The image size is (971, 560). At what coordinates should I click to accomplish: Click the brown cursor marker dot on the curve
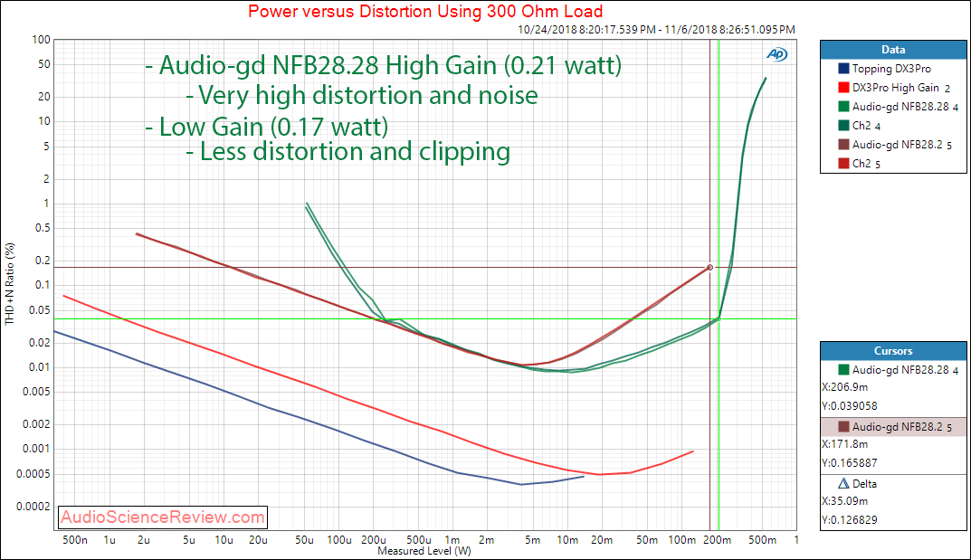point(709,267)
